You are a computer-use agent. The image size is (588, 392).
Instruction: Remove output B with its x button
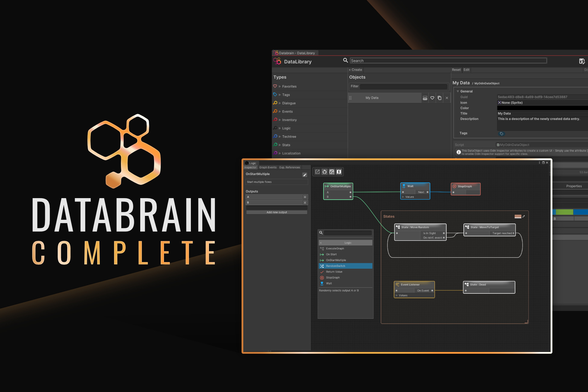pyautogui.click(x=305, y=203)
